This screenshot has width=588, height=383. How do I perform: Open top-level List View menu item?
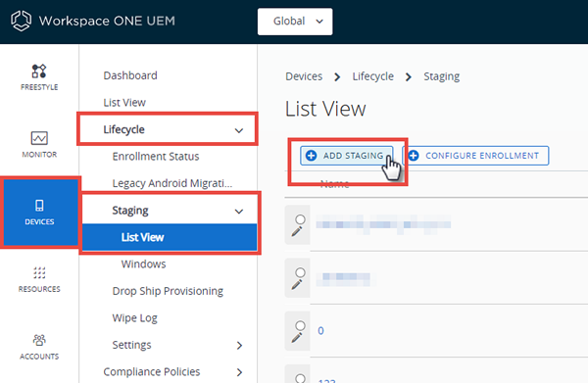[124, 102]
